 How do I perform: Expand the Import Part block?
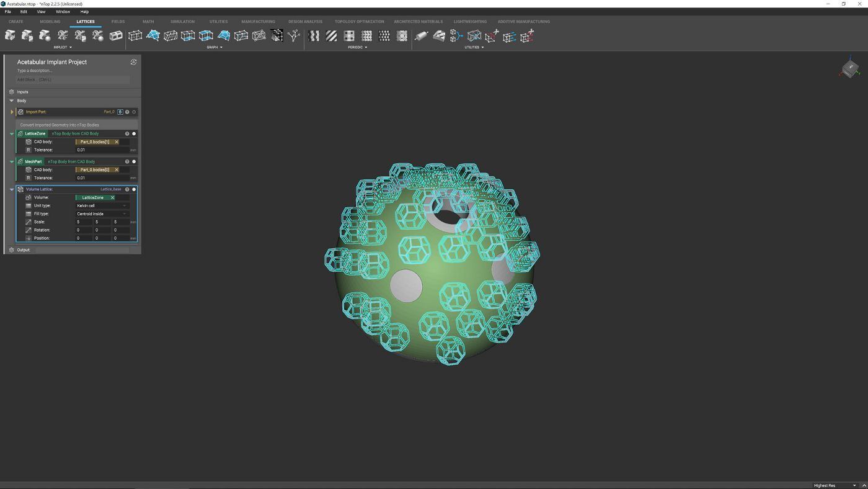click(x=12, y=112)
